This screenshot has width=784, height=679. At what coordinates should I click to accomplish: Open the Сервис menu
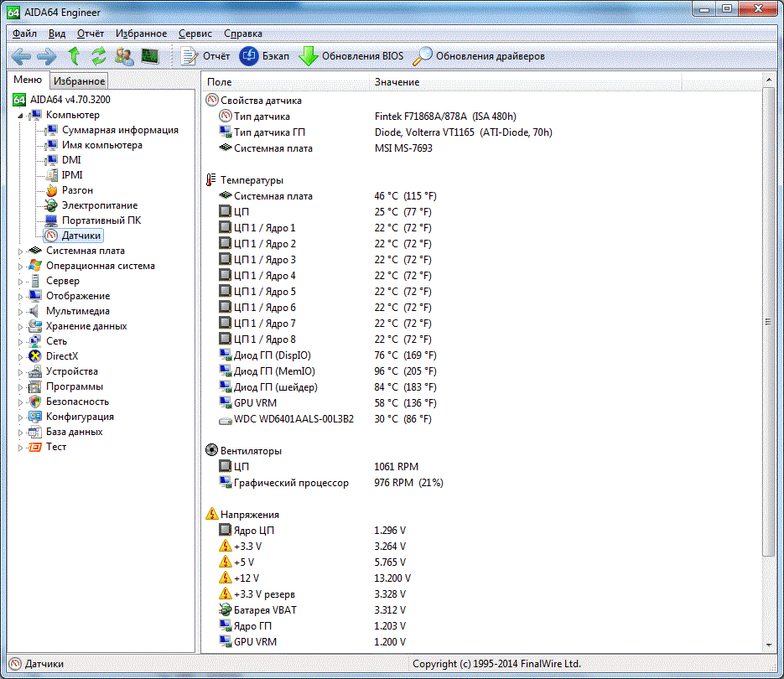[195, 34]
